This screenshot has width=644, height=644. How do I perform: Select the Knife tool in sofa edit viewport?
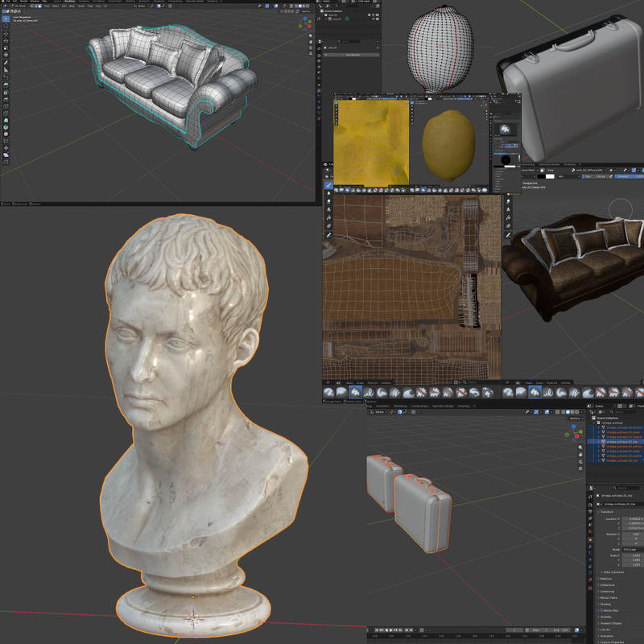click(x=6, y=114)
